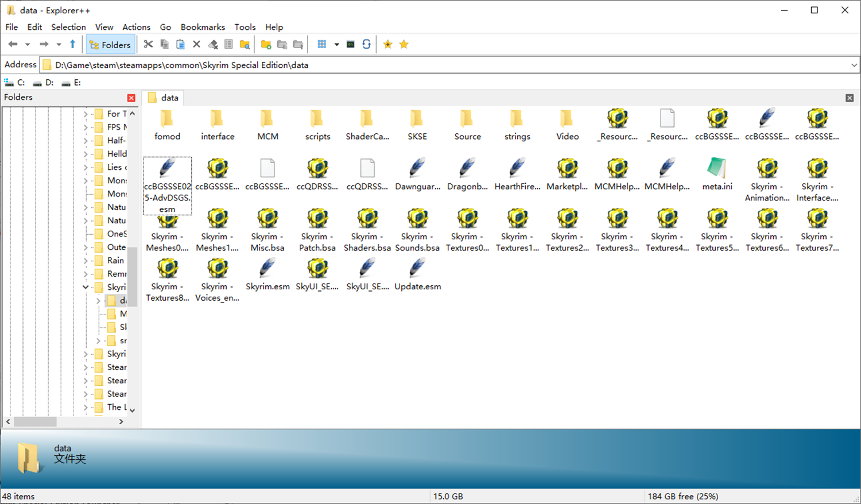
Task: Select the 'data' tab
Action: pos(163,98)
